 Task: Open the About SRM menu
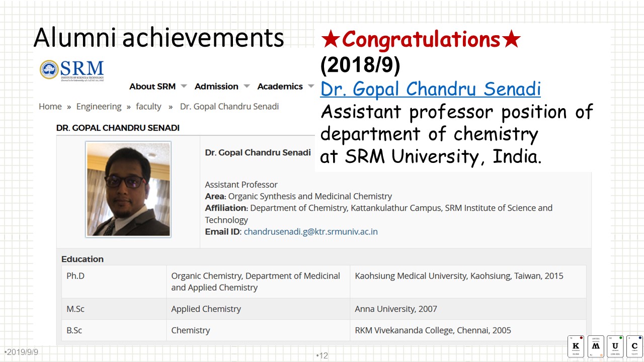[x=152, y=86]
